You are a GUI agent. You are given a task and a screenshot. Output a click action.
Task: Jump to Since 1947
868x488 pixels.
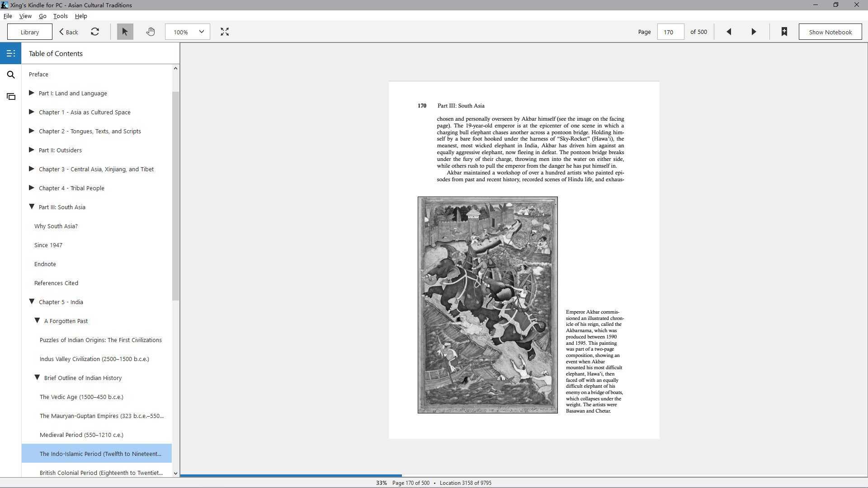48,245
